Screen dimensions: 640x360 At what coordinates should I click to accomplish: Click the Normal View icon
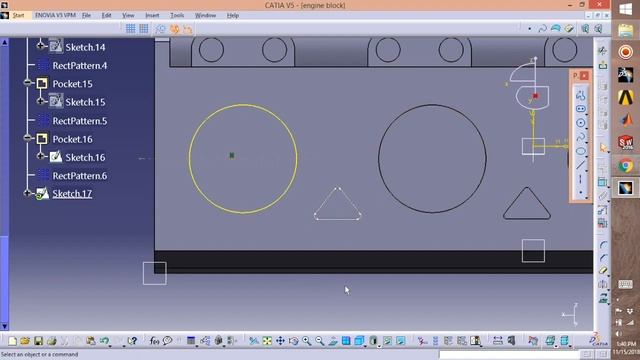[x=333, y=341]
